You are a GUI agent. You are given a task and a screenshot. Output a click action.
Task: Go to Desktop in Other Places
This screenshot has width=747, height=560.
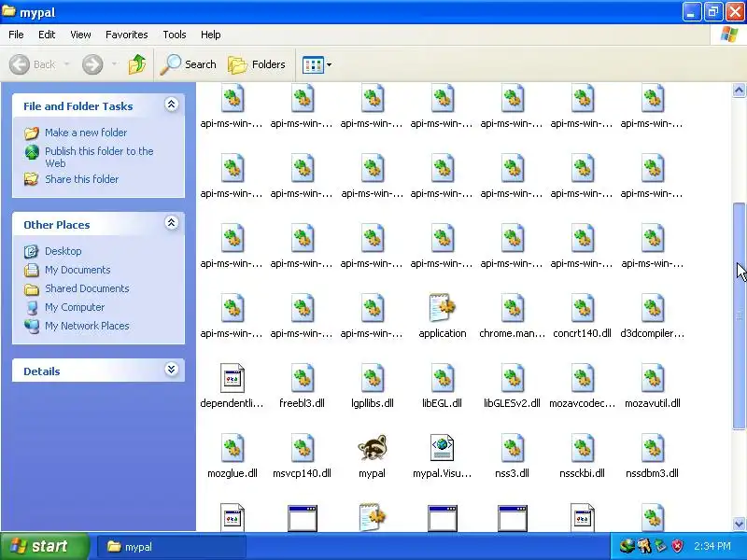(63, 251)
